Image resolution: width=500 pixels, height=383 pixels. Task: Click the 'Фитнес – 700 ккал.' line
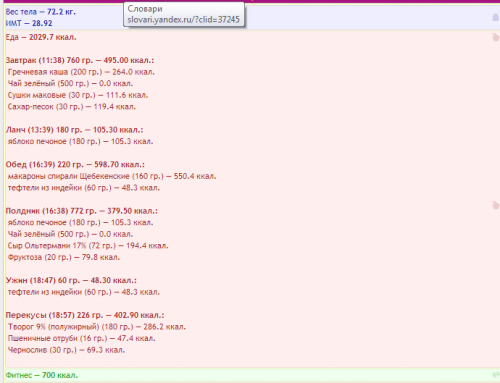(42, 375)
